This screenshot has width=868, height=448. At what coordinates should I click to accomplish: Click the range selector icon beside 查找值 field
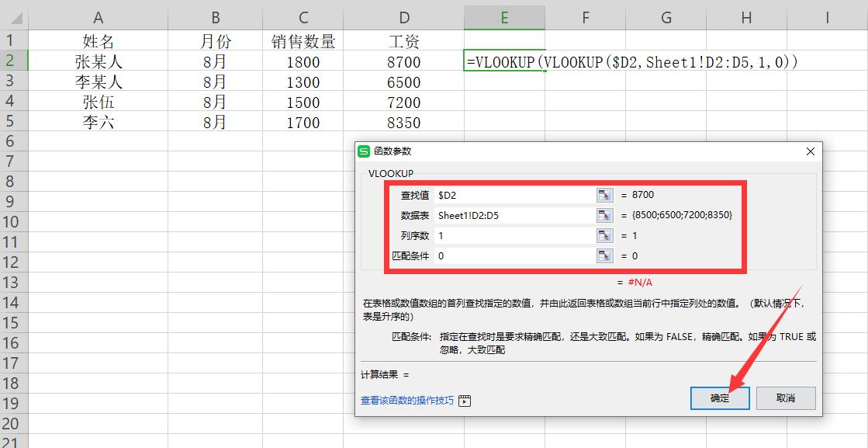(606, 195)
